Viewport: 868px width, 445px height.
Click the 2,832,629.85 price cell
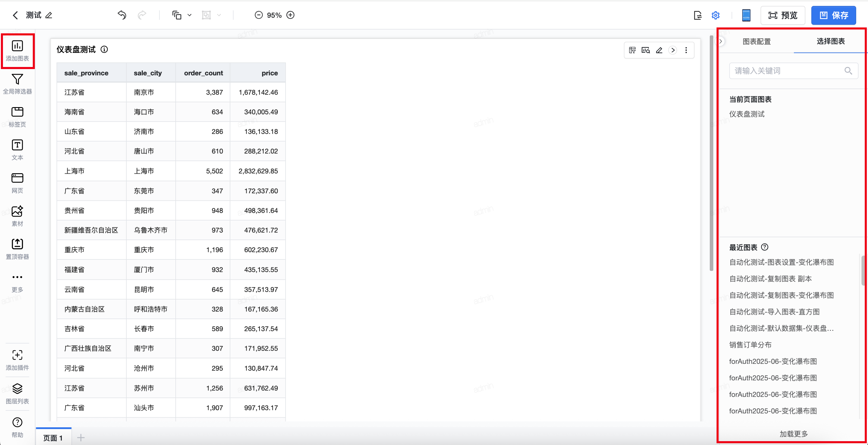click(258, 171)
